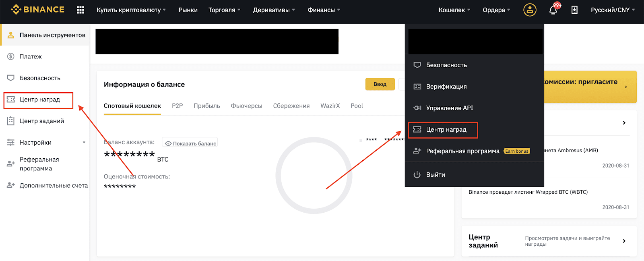Expand the Кошелек dropdown menu
Screen dimensions: 644x261
tap(454, 10)
